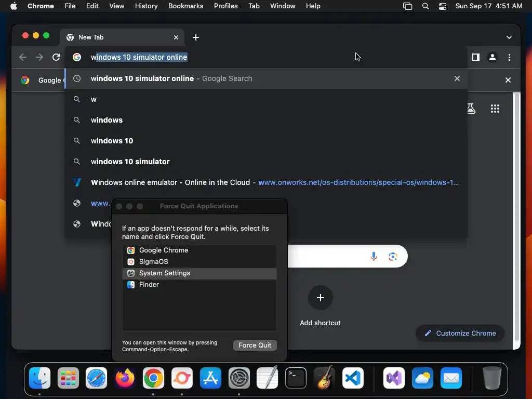Screen dimensions: 532x399
Task: Select 'windows 10 simulator online' Google Search suggestion
Action: coord(266,78)
